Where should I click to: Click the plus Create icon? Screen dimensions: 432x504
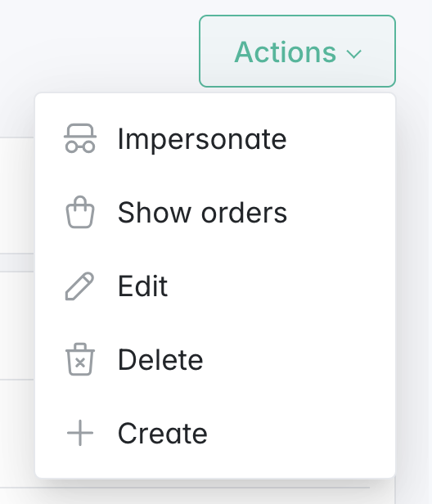click(80, 433)
